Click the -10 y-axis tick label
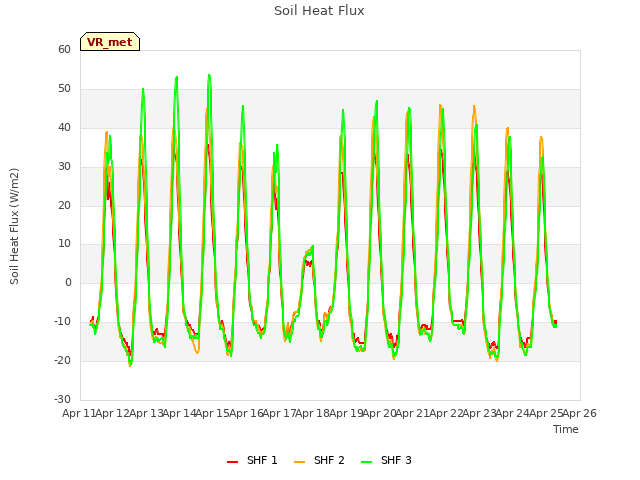Viewport: 640px width, 480px height. pos(62,322)
